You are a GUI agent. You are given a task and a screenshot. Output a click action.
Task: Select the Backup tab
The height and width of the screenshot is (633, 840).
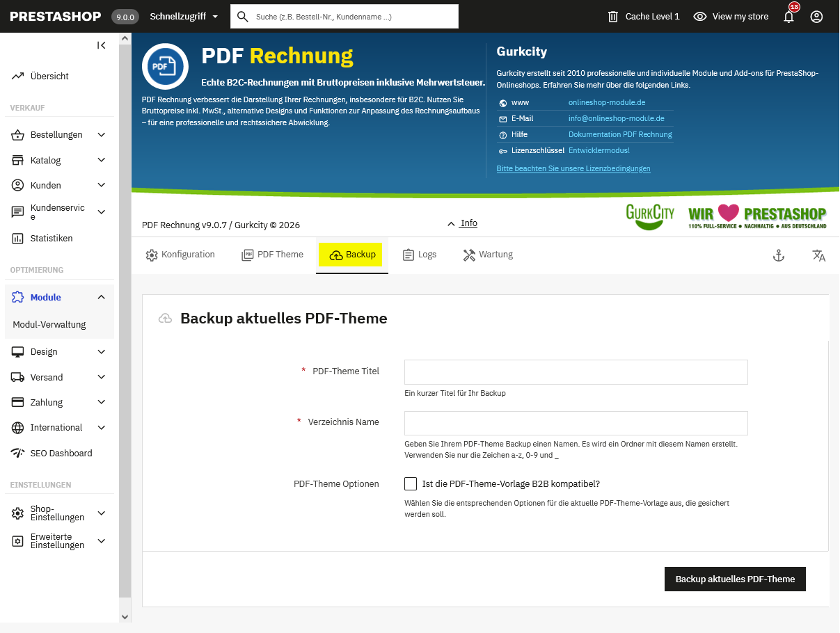click(352, 255)
